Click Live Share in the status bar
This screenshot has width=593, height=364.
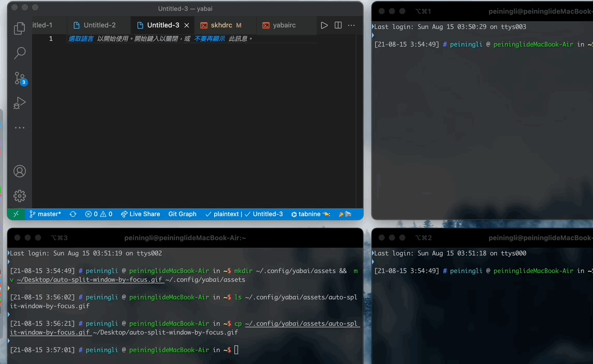pyautogui.click(x=140, y=214)
